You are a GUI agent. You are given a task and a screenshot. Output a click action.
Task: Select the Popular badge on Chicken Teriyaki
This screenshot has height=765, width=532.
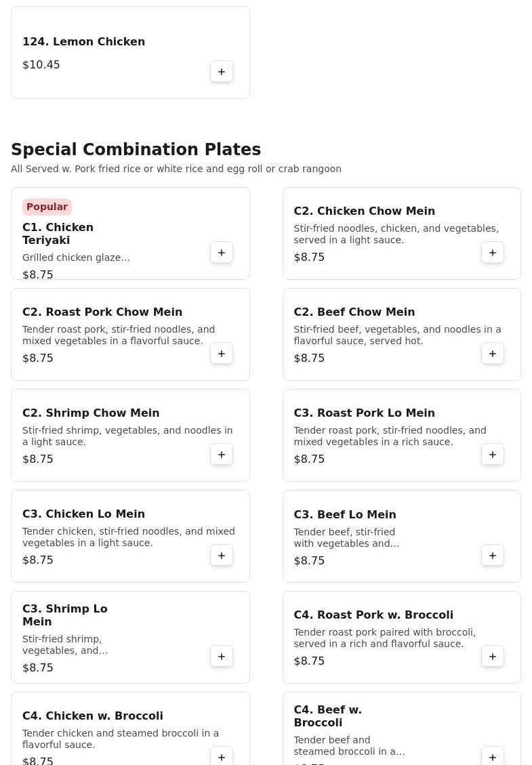coord(47,207)
